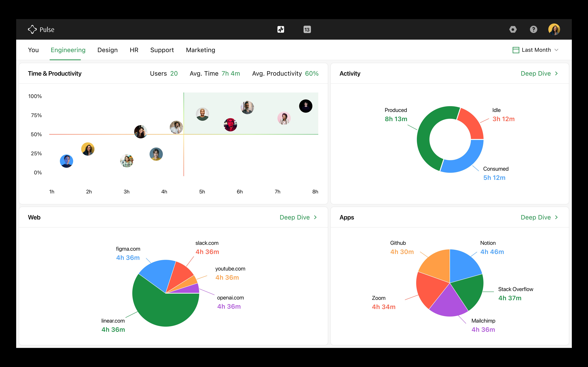The height and width of the screenshot is (367, 588).
Task: Click the chevron arrow next to Web Deep Dive
Action: tap(315, 217)
